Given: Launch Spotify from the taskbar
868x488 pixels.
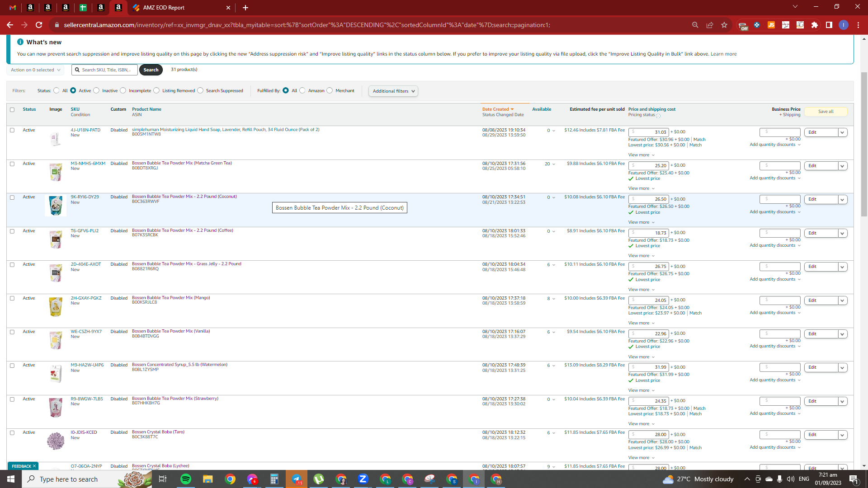Looking at the screenshot, I should 186,479.
